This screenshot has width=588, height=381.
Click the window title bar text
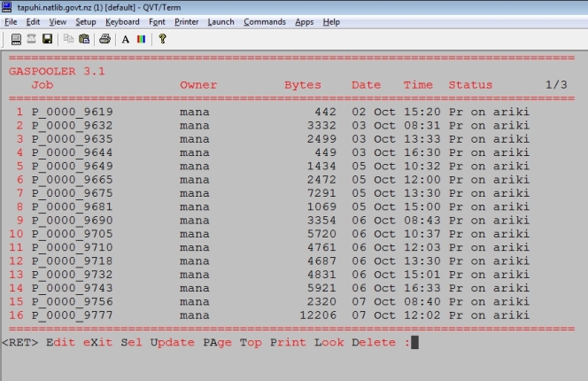[99, 7]
